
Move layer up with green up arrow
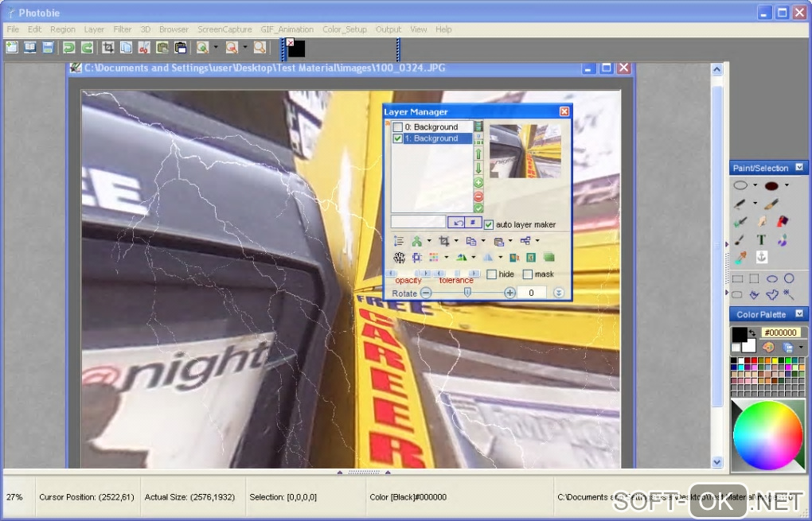coord(478,154)
